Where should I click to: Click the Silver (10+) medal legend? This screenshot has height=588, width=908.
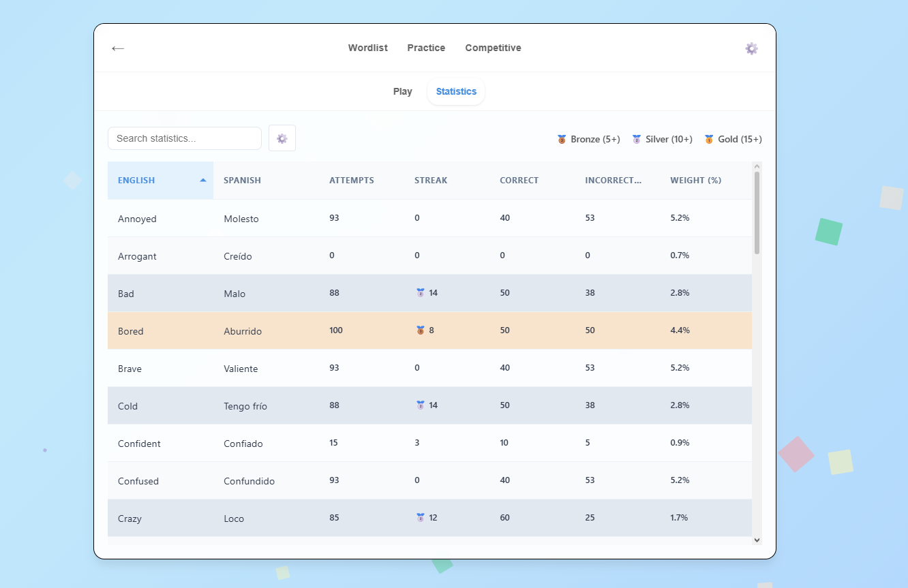[662, 139]
